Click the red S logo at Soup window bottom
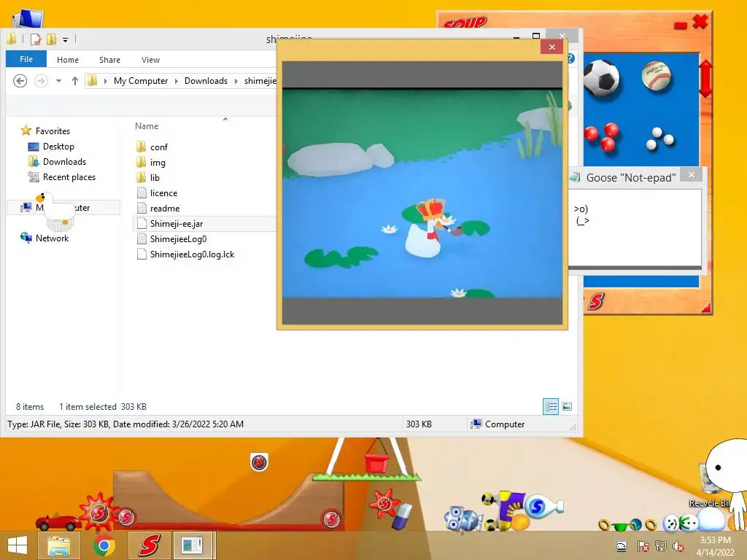Screen dimensions: 747x560 [595, 301]
